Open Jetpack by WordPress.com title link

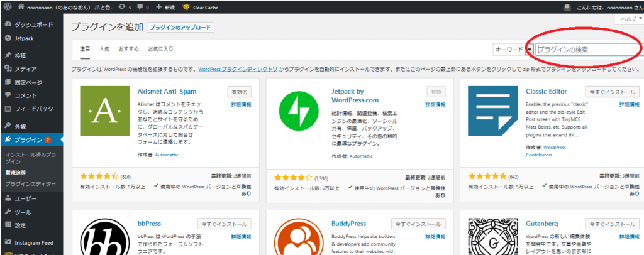click(x=355, y=96)
